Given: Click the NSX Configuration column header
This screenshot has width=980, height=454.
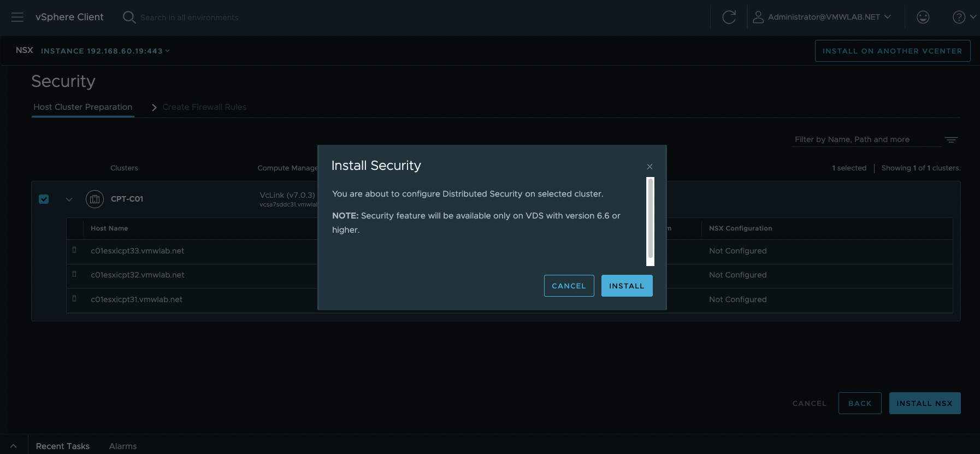Looking at the screenshot, I should coord(741,228).
